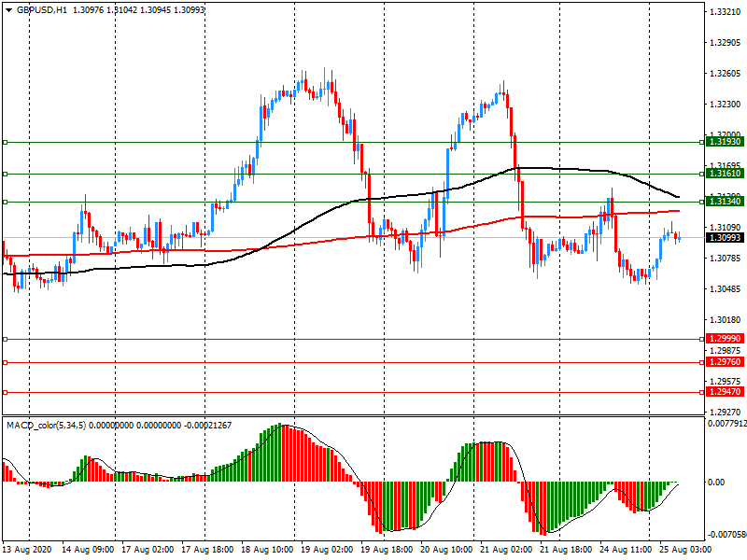Click the 14 Aug 09:00 time axis label
The image size is (747, 560).
(88, 550)
